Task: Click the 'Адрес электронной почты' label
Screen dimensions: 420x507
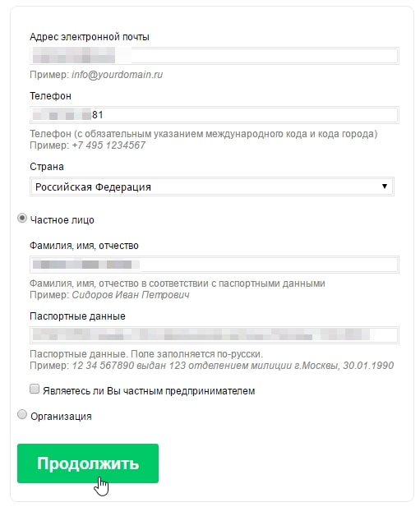Action: point(90,37)
